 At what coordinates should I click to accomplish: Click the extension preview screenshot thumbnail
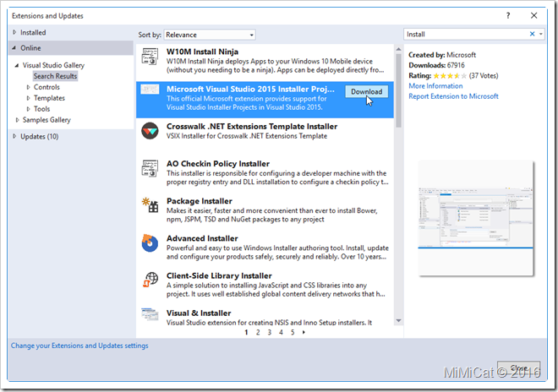(476, 218)
